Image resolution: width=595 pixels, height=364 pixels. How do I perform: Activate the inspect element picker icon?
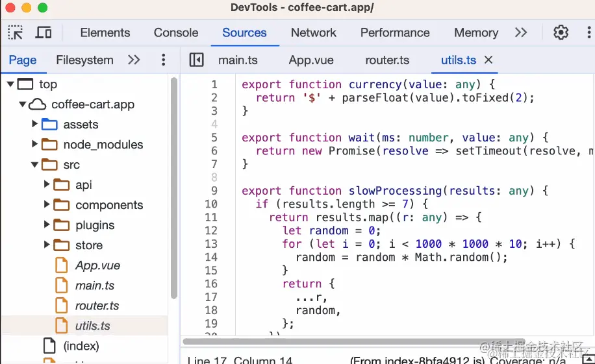[x=15, y=32]
